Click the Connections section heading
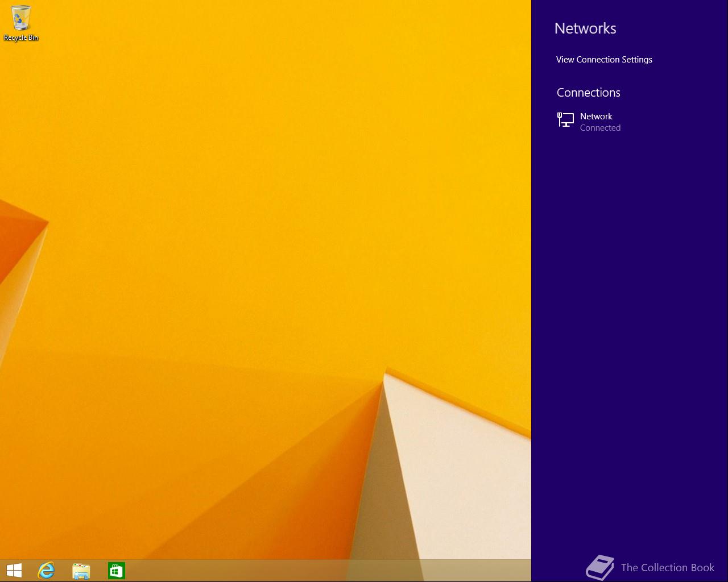The image size is (728, 582). (x=588, y=92)
